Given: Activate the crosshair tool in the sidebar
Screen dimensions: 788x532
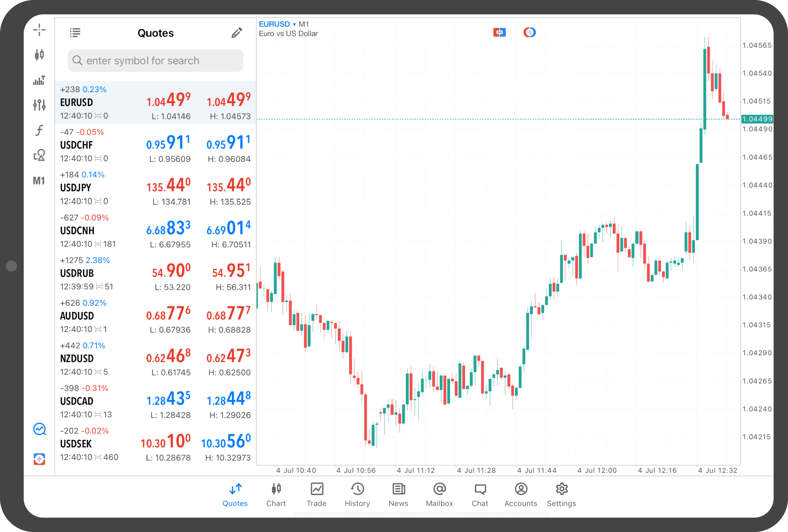Looking at the screenshot, I should pyautogui.click(x=39, y=30).
